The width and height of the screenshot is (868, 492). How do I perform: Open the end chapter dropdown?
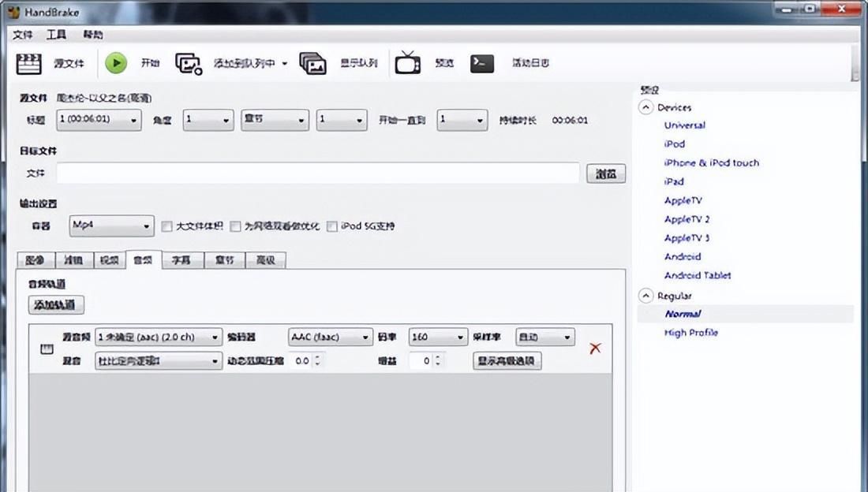pos(462,120)
